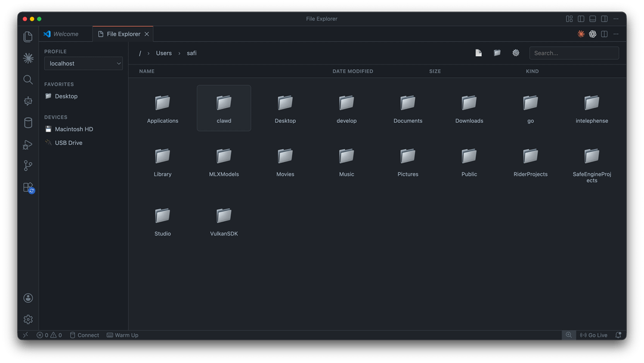Focus the Search input field
Screen dimensions: 644x363
[574, 53]
